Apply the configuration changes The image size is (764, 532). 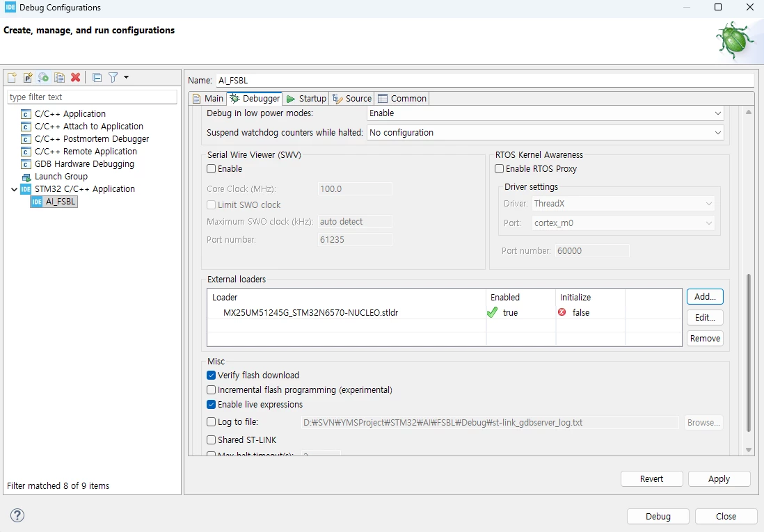point(719,479)
